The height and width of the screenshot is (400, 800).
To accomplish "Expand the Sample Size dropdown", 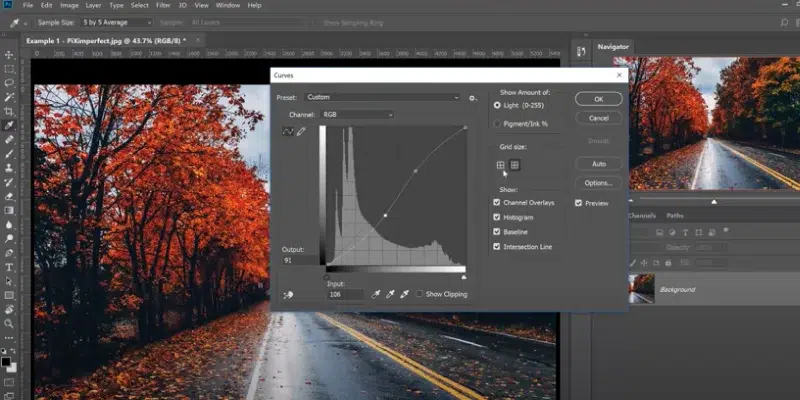I will (117, 22).
